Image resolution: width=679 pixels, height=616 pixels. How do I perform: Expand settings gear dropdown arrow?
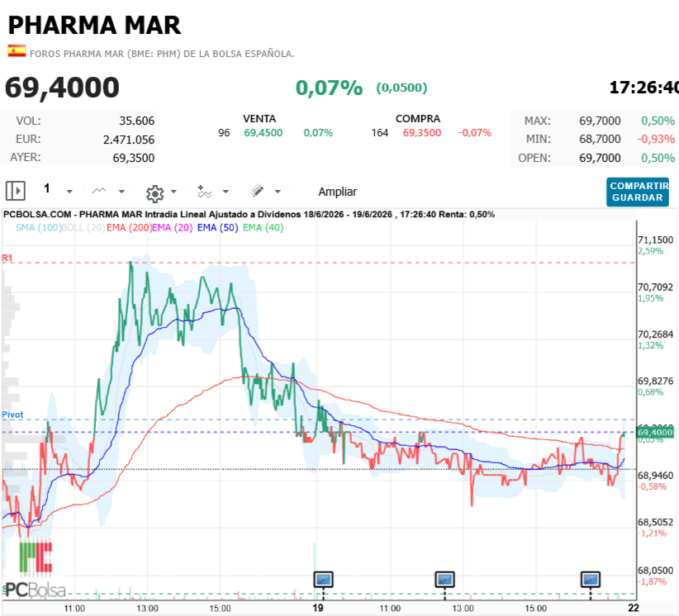tap(173, 192)
